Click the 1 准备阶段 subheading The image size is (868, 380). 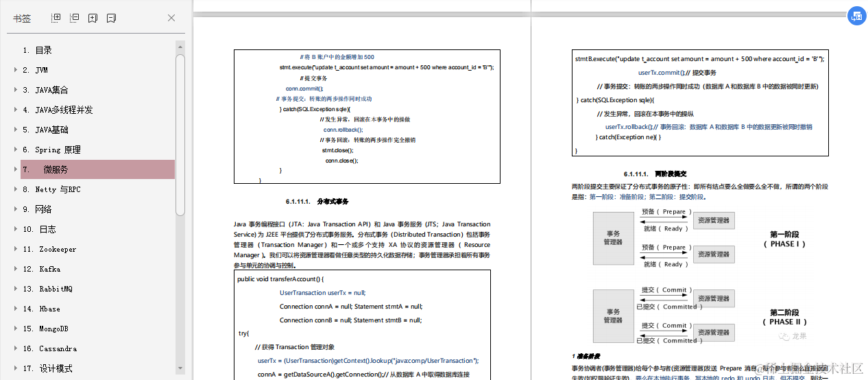point(586,356)
